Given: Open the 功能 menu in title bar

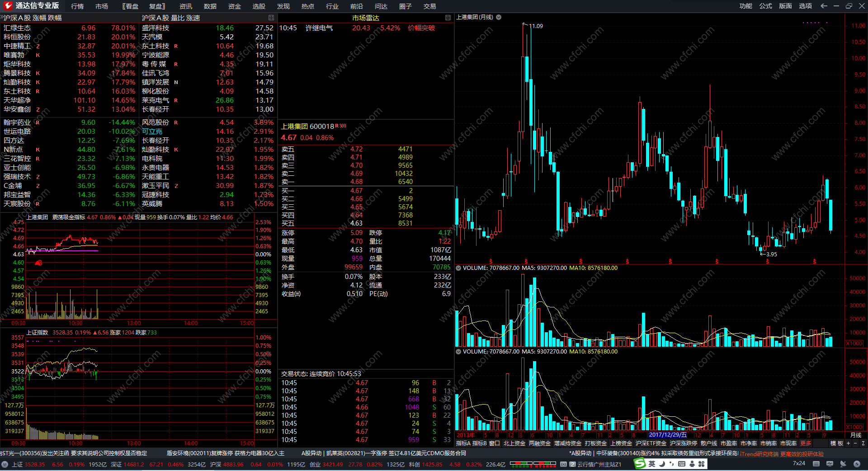Looking at the screenshot, I should [x=746, y=6].
